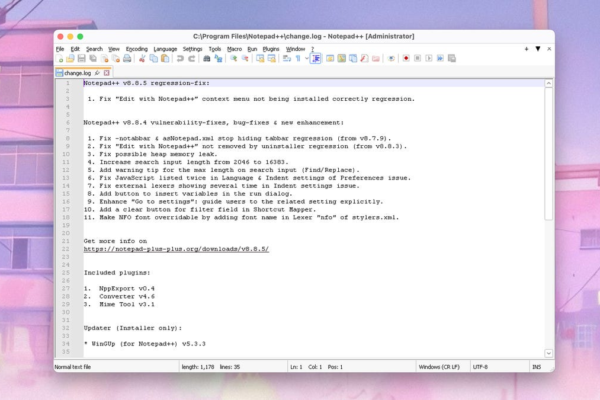Click the scrollbar down arrow

(548, 353)
